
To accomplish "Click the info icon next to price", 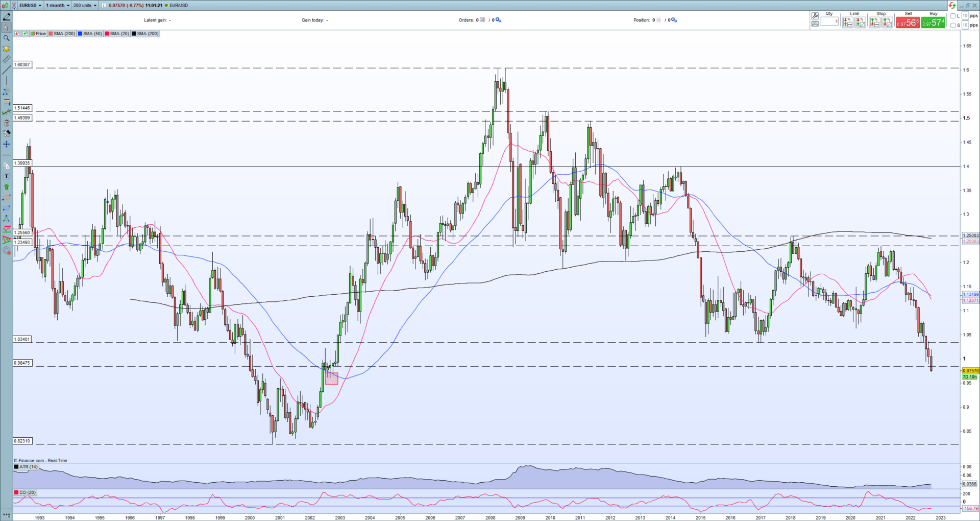I will tap(104, 5).
